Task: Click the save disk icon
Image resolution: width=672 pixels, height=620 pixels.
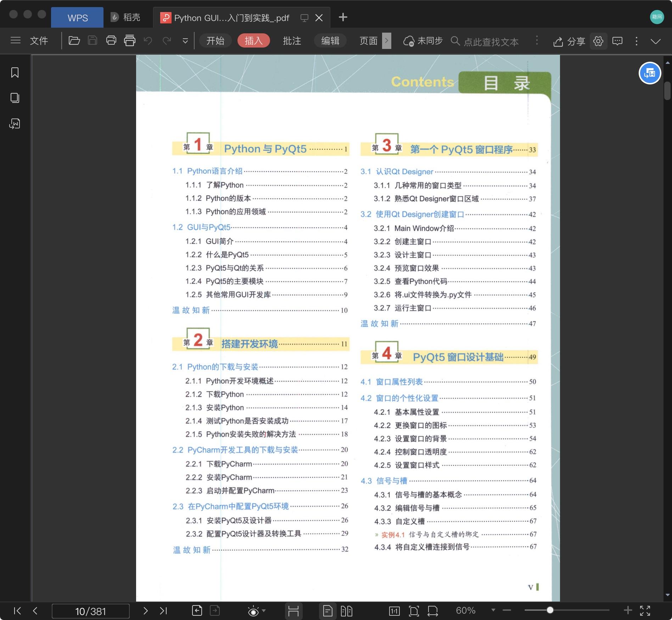Action: click(x=93, y=40)
